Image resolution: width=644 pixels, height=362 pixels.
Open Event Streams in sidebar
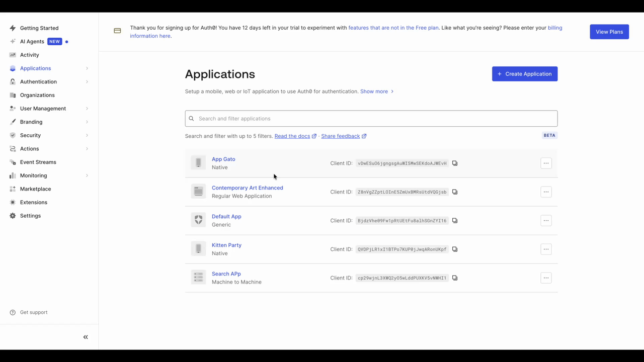pyautogui.click(x=38, y=162)
